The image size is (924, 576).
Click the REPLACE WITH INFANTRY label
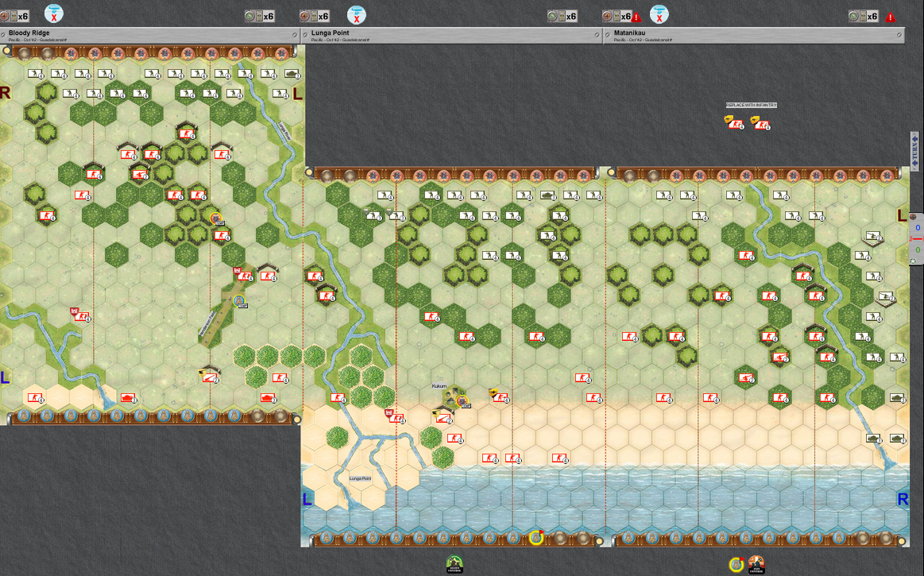[x=751, y=105]
